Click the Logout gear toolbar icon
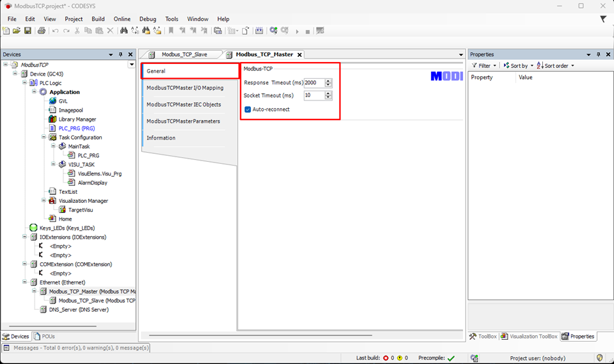 click(285, 31)
